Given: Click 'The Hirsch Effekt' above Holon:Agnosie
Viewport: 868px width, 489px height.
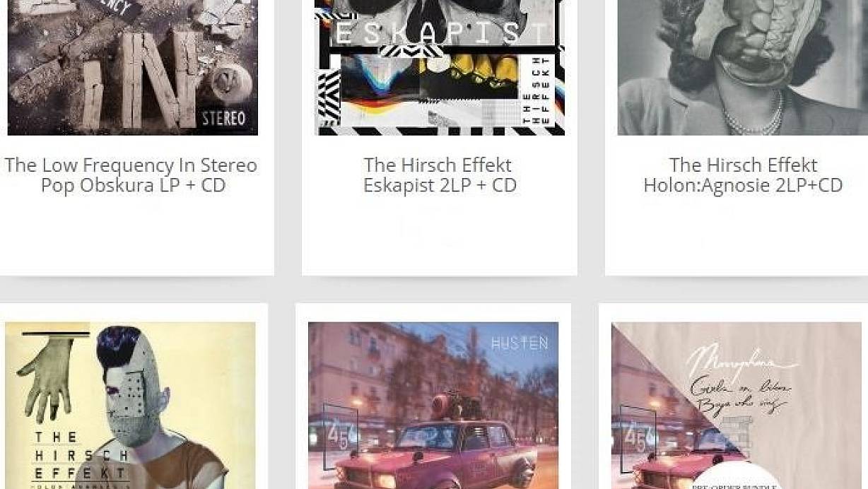Looking at the screenshot, I should (743, 165).
